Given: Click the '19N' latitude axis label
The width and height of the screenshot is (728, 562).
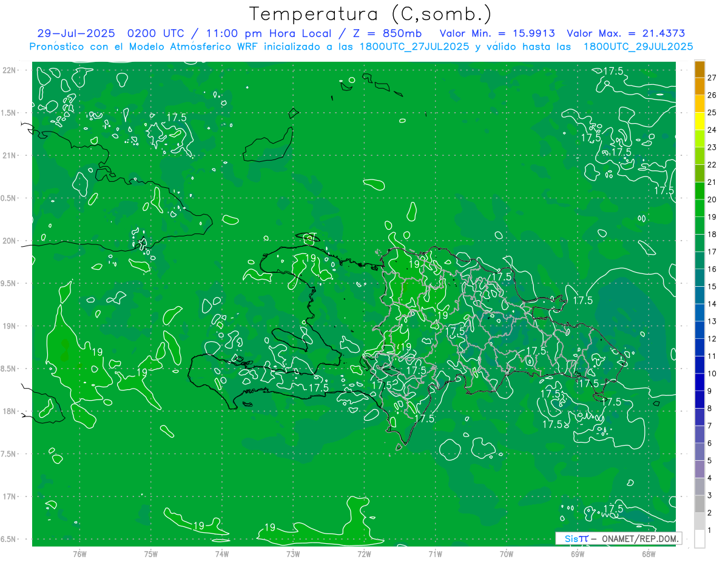Looking at the screenshot, I should pyautogui.click(x=9, y=326).
